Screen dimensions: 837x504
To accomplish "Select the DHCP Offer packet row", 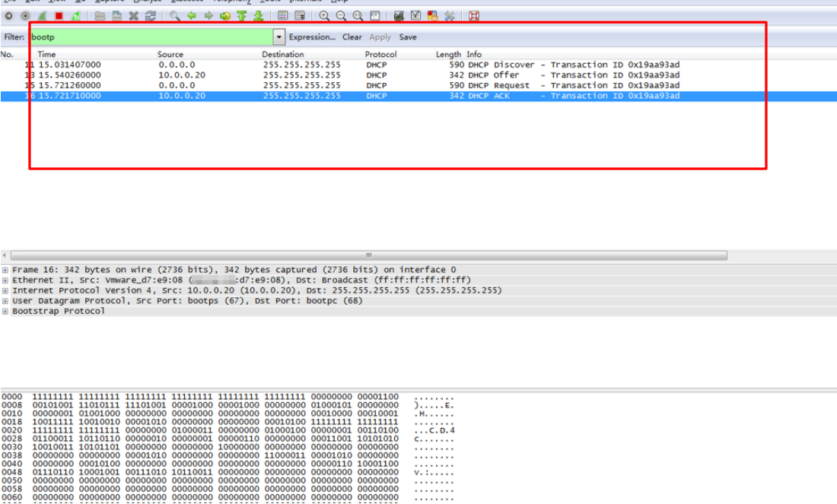I will [418, 75].
